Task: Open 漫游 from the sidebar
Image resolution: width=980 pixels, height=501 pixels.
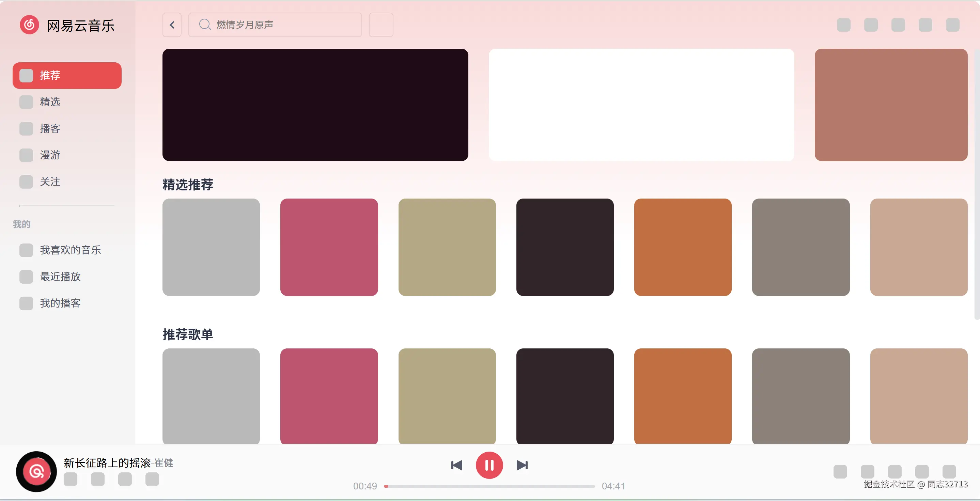Action: (x=50, y=155)
